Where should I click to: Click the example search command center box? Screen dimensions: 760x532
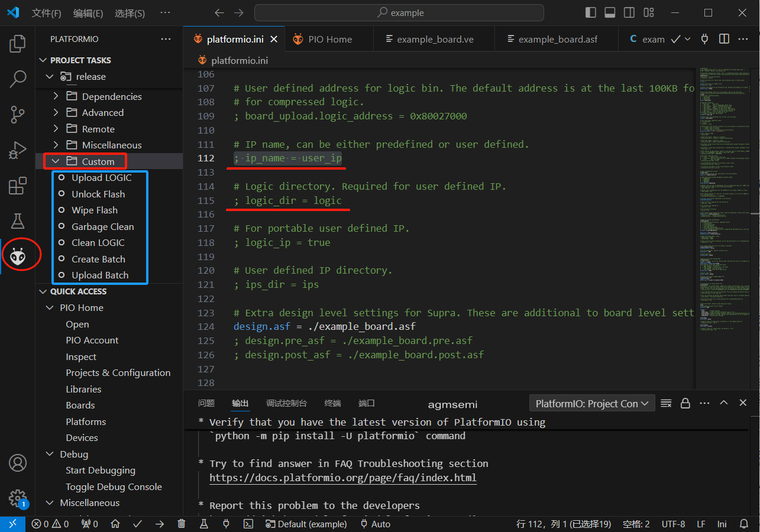click(x=399, y=12)
